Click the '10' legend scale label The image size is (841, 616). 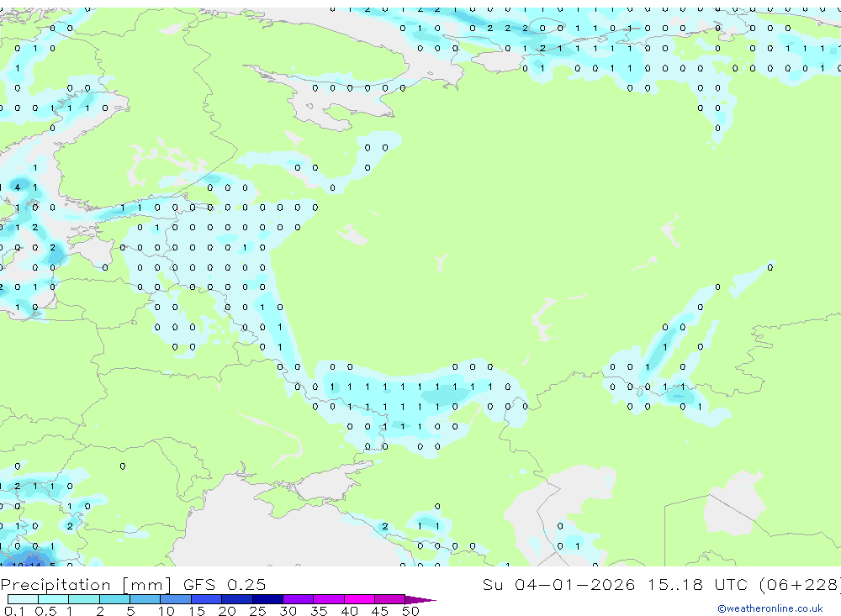166,611
